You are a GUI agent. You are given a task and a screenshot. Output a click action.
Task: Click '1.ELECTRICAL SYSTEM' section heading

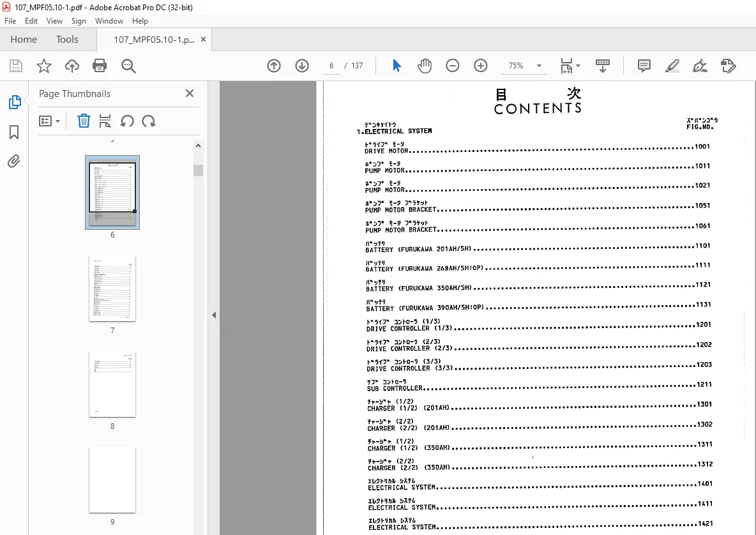[x=395, y=131]
